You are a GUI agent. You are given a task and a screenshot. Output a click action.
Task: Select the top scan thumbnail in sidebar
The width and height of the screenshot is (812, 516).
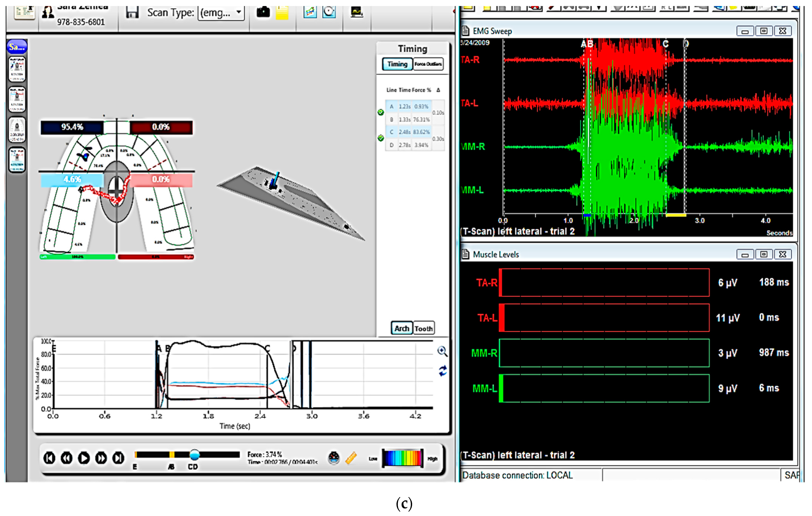[x=17, y=69]
